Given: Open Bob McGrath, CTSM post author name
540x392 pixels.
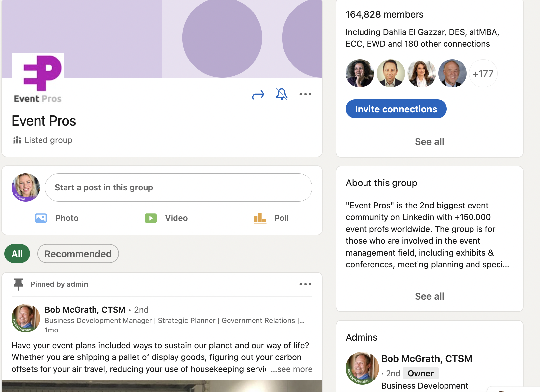Looking at the screenshot, I should point(85,310).
